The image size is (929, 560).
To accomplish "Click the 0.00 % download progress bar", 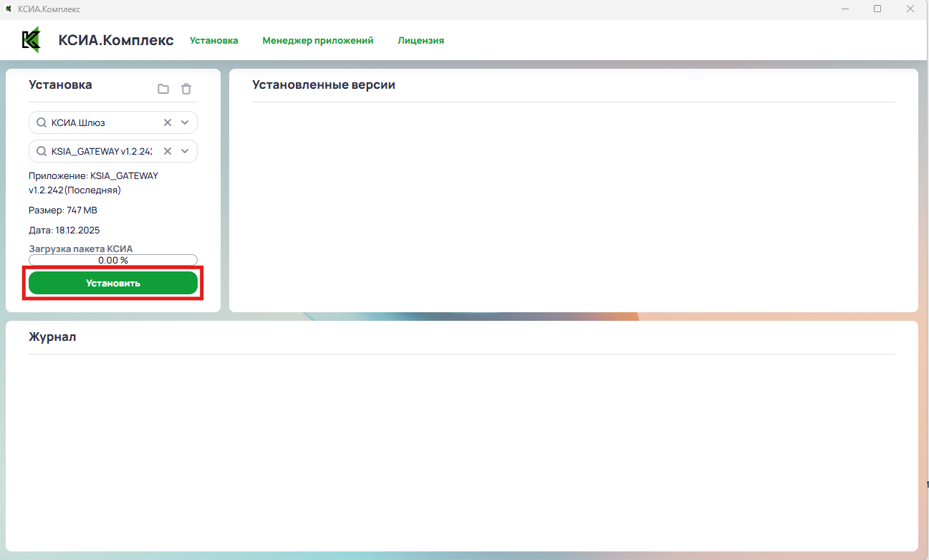I will point(113,260).
